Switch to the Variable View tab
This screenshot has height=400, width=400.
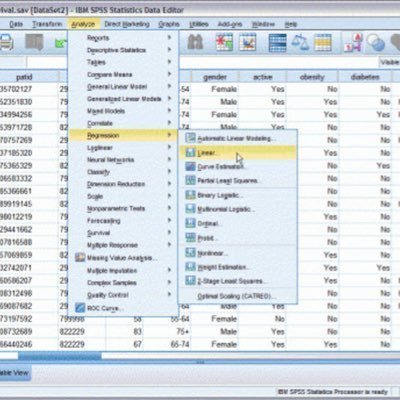(15, 373)
